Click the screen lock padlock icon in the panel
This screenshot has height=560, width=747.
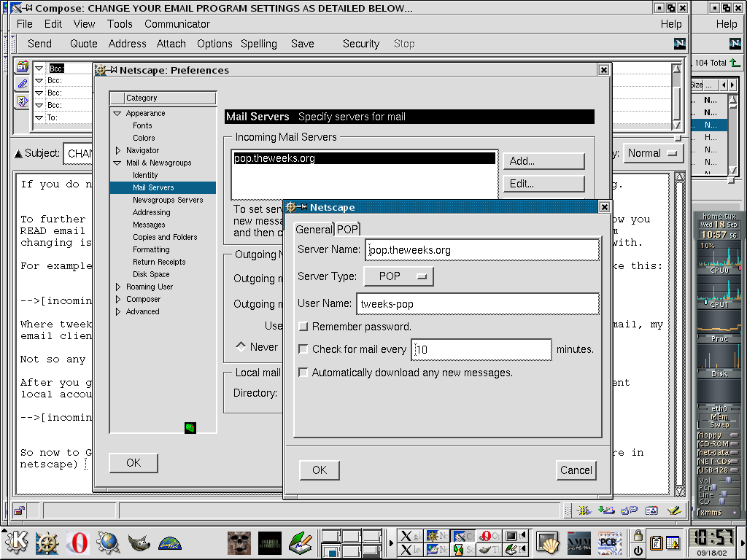(x=638, y=536)
